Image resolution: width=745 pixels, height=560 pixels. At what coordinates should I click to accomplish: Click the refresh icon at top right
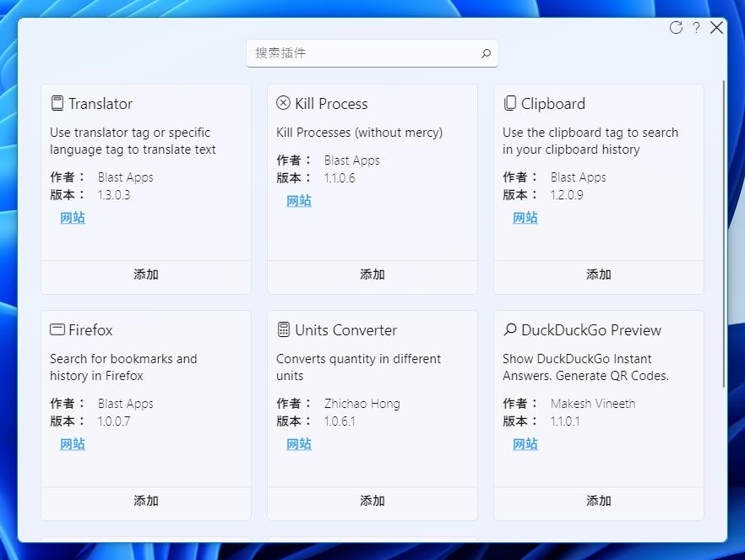676,28
